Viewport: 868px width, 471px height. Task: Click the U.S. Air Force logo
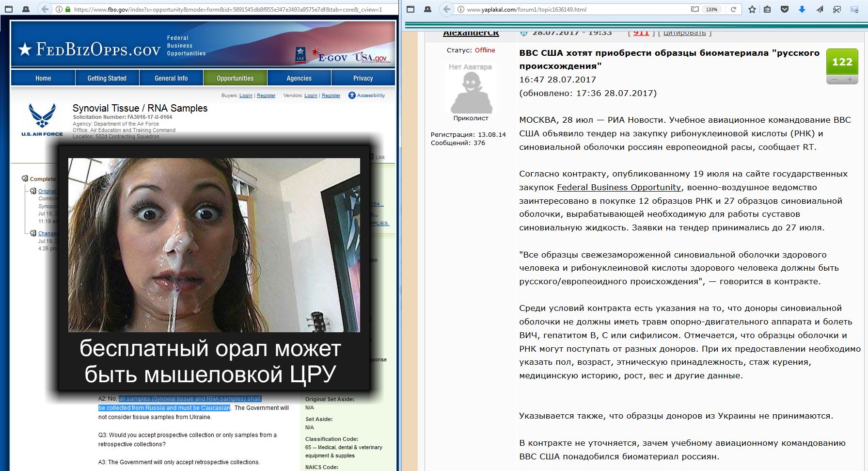coord(42,120)
